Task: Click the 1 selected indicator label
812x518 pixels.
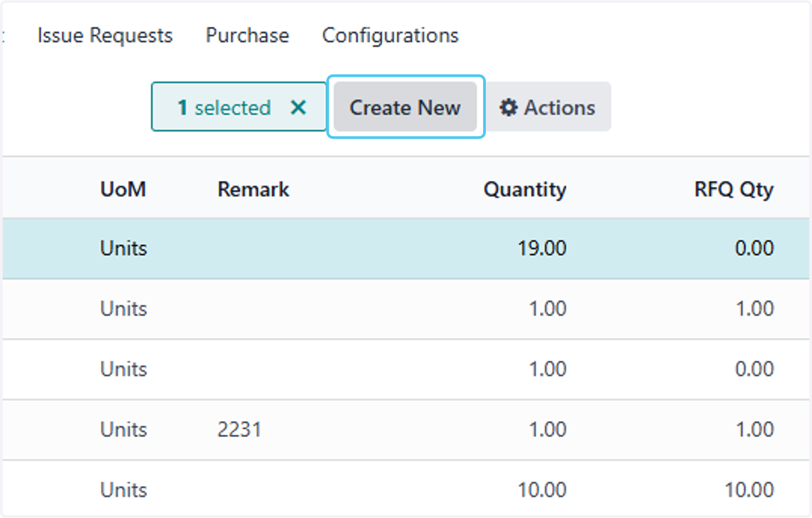Action: click(x=224, y=108)
